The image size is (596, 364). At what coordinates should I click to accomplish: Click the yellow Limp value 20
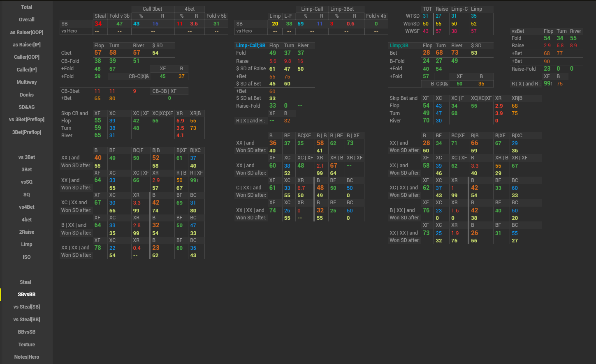click(x=275, y=23)
